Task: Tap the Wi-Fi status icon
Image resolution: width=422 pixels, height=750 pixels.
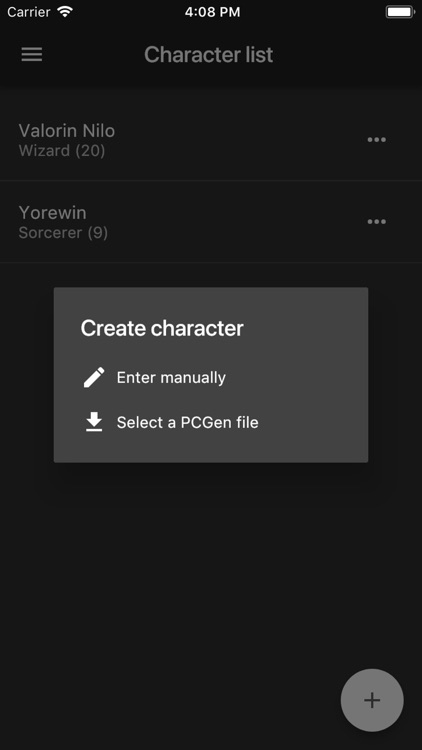Action: coord(64,11)
